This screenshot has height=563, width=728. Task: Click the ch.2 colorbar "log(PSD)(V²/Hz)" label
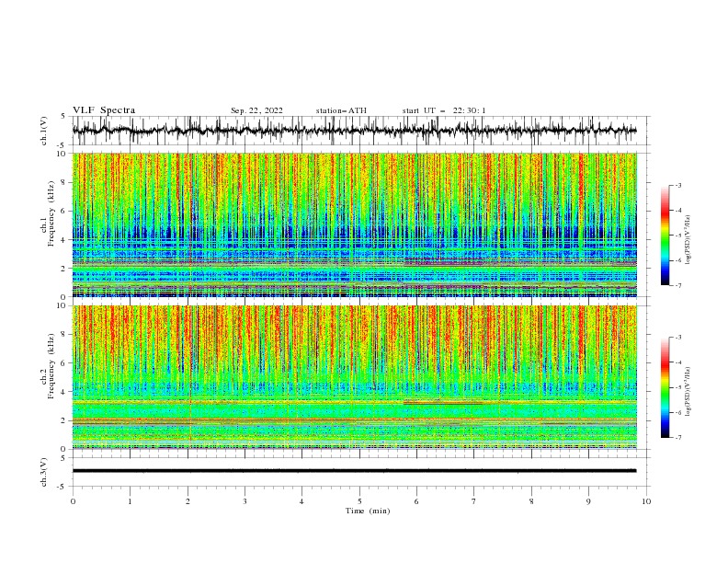688,392
